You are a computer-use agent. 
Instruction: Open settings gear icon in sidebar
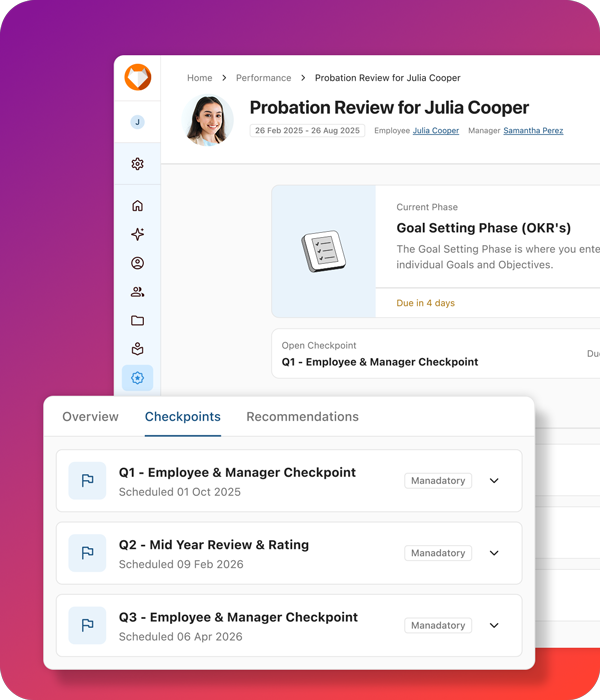click(137, 164)
